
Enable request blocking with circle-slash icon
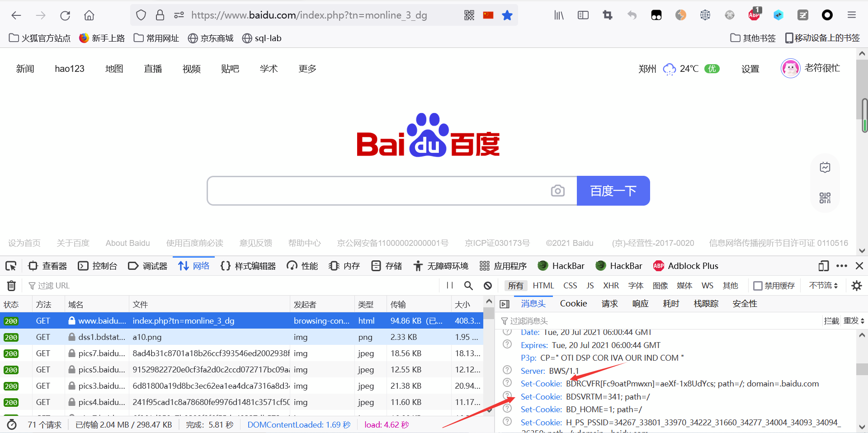tap(487, 285)
